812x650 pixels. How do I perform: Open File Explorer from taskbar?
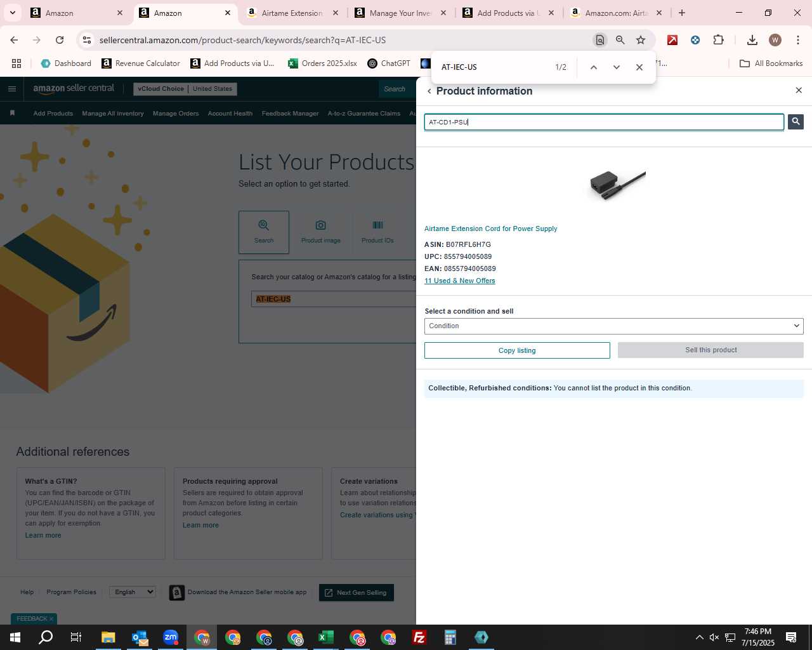(x=108, y=637)
